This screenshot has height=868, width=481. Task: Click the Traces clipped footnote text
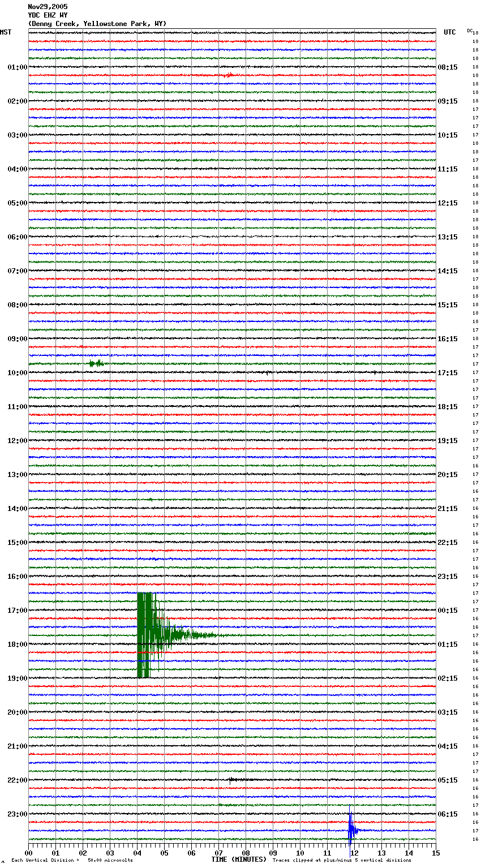pos(342,860)
